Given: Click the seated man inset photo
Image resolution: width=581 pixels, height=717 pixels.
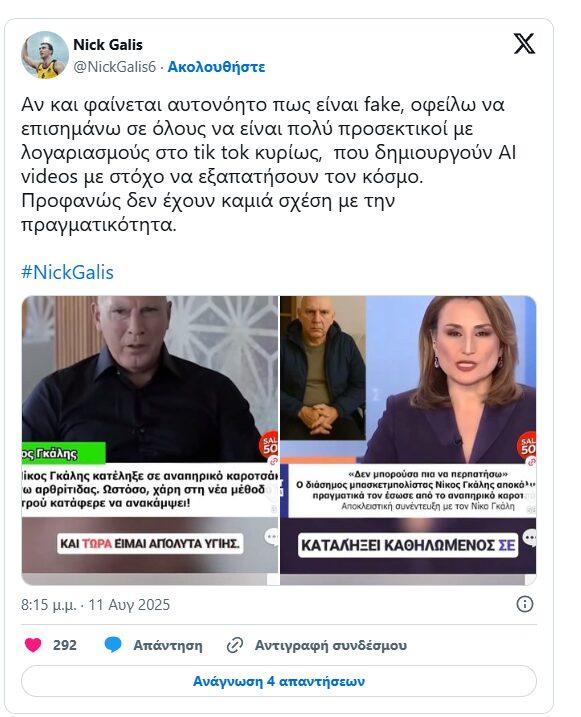Looking at the screenshot, I should [x=323, y=368].
